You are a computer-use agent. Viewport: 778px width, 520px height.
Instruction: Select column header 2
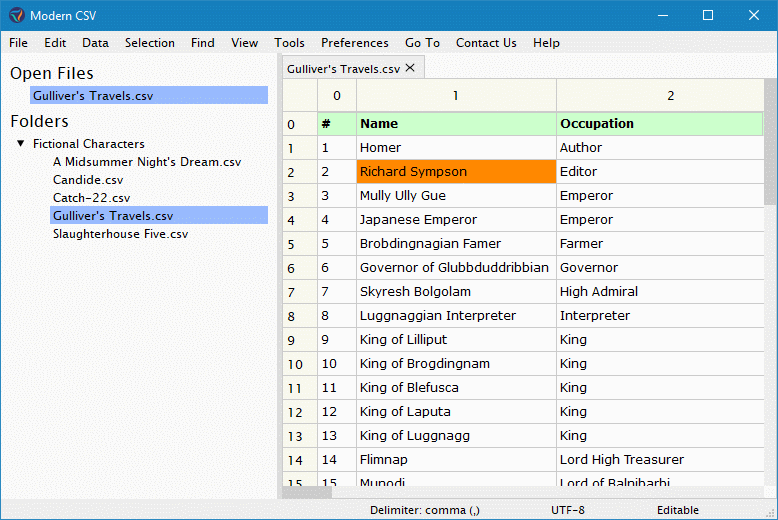(x=660, y=95)
